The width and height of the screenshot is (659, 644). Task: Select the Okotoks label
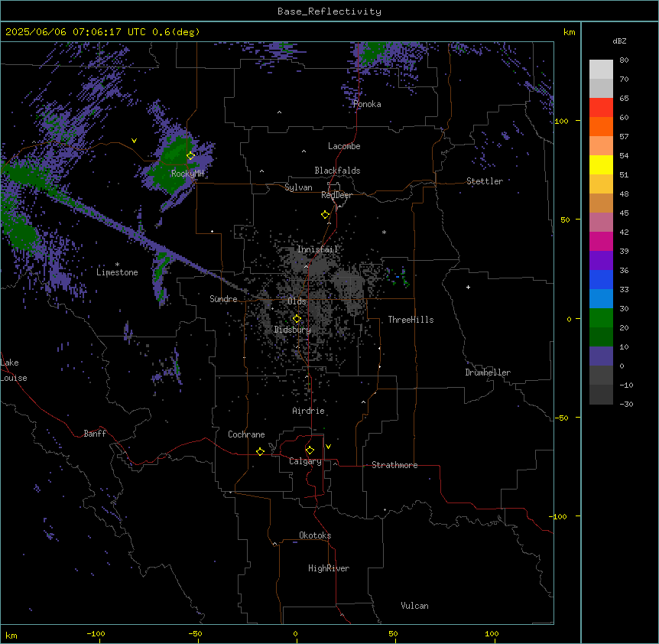(315, 535)
